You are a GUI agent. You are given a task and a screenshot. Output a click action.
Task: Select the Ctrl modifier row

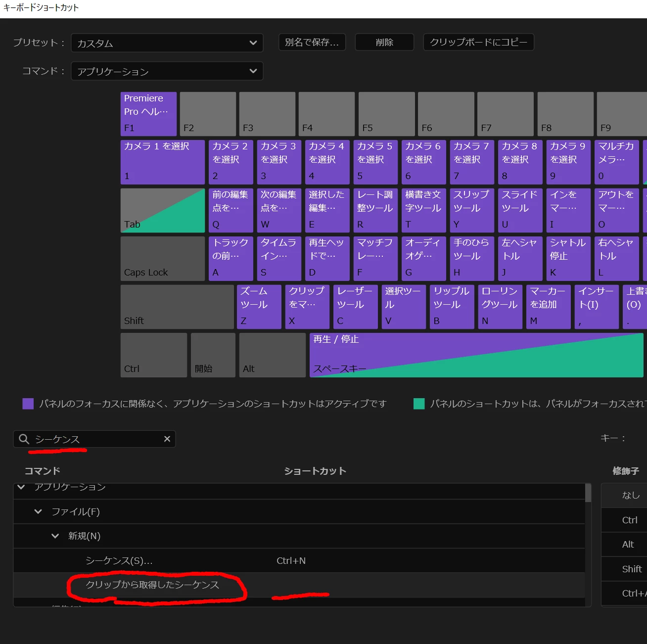(x=624, y=520)
